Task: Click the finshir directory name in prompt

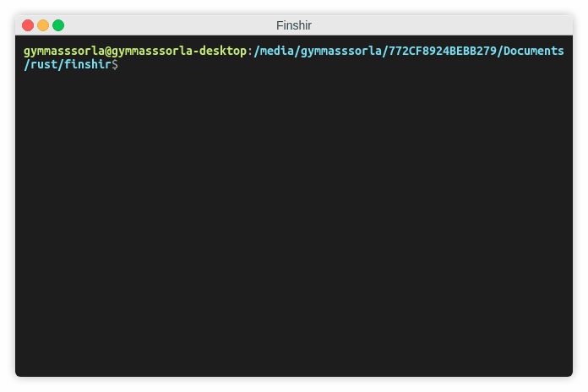Action: pos(88,64)
